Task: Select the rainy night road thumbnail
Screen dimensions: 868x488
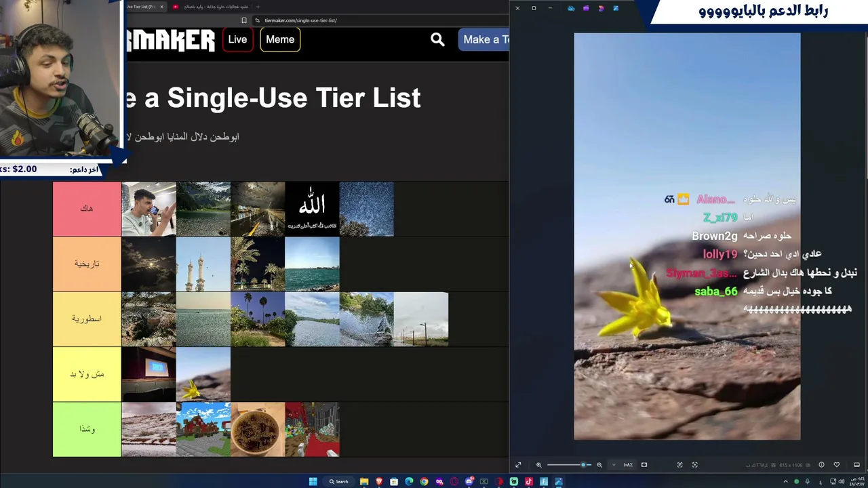Action: 258,209
